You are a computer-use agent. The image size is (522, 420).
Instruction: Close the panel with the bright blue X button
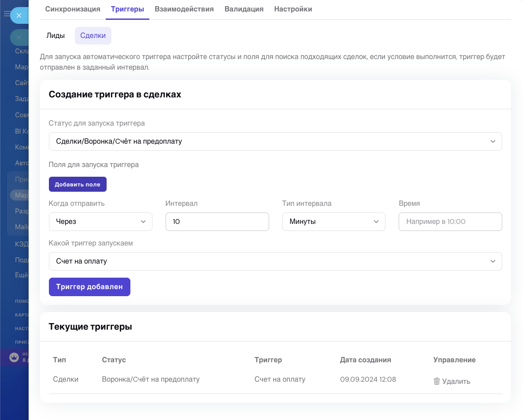click(x=19, y=15)
